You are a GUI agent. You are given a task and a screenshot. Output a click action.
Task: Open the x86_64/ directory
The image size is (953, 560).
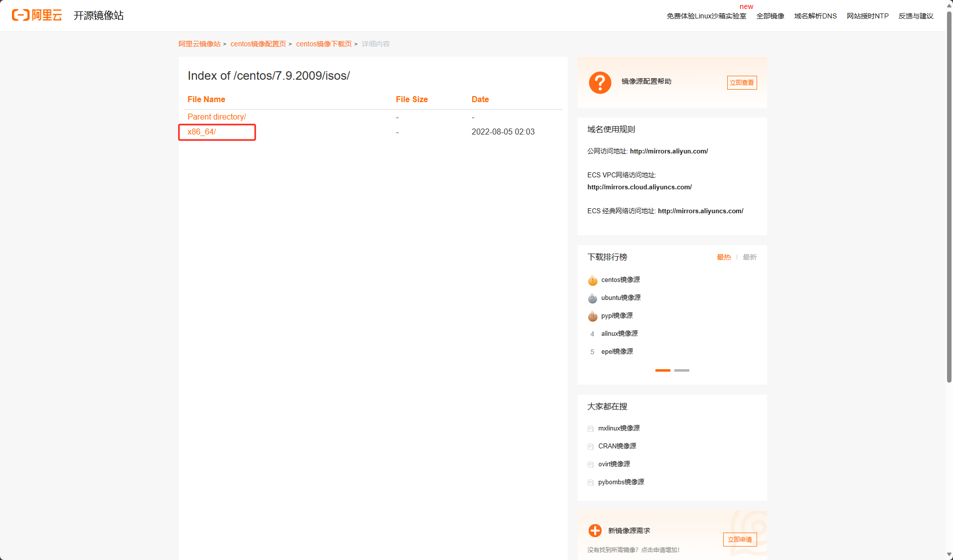201,132
